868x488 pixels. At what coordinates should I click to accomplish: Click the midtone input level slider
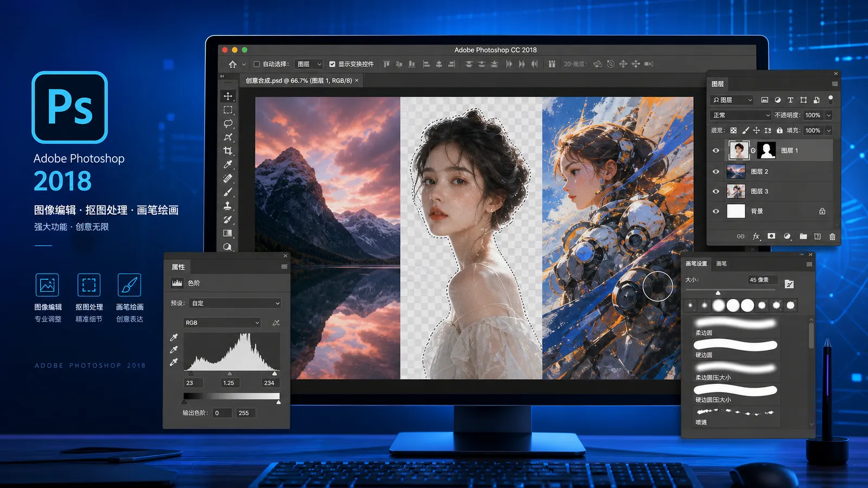229,374
